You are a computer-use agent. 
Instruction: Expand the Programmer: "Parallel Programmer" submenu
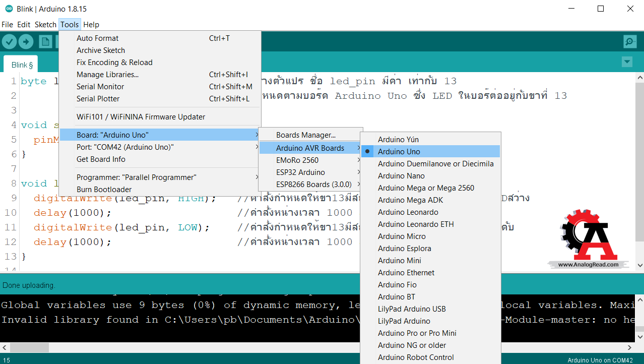(x=160, y=177)
